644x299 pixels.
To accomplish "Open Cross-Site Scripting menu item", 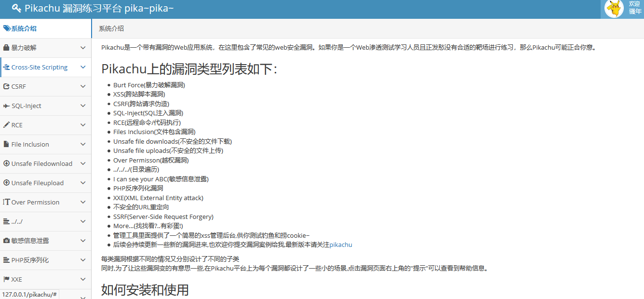I will (x=45, y=67).
